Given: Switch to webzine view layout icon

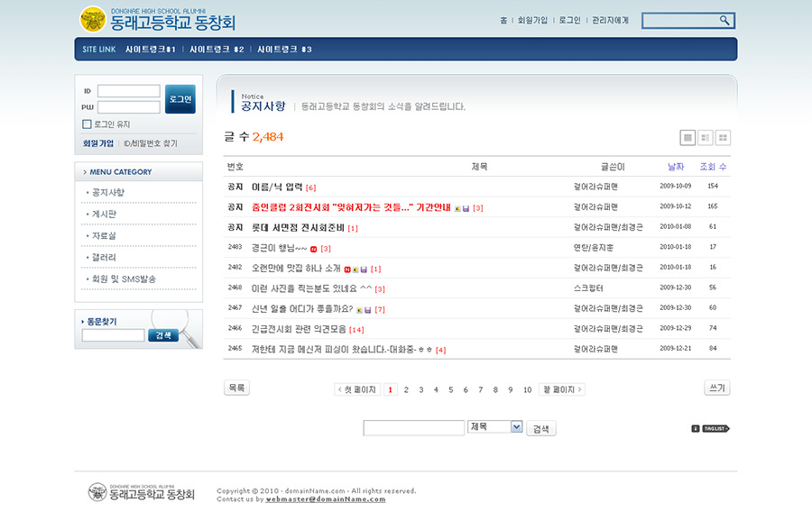Looking at the screenshot, I should pos(706,138).
